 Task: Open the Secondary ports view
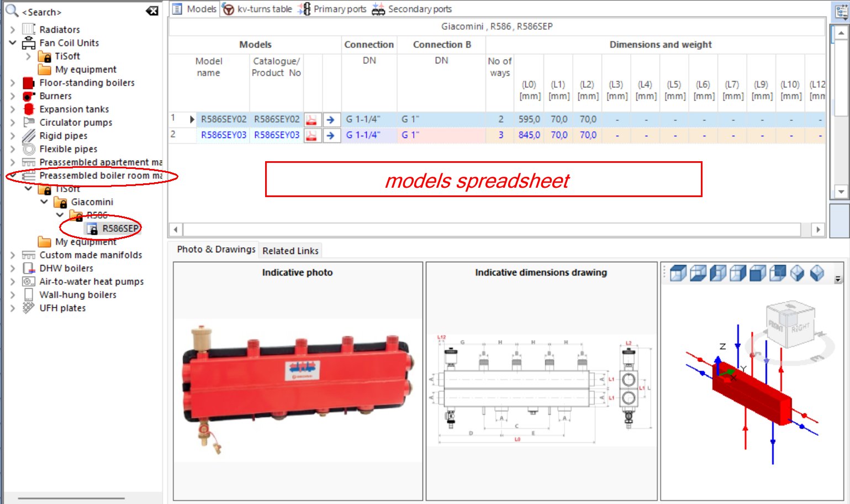tap(419, 9)
